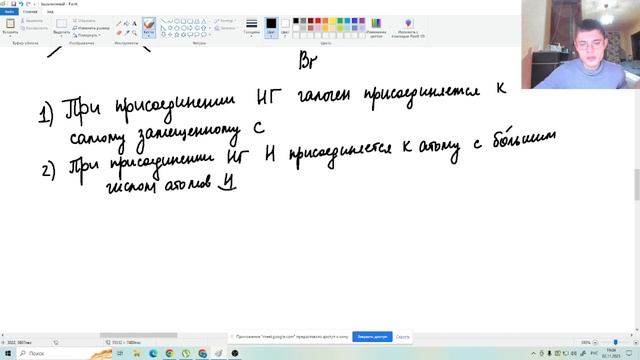Select the Five-point star shape in gallery

tap(177, 35)
